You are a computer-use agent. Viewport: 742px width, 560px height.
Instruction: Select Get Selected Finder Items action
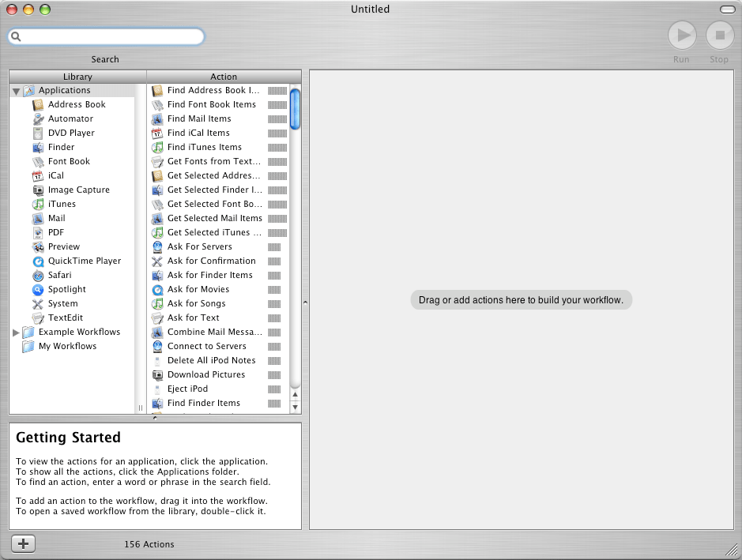(x=219, y=190)
